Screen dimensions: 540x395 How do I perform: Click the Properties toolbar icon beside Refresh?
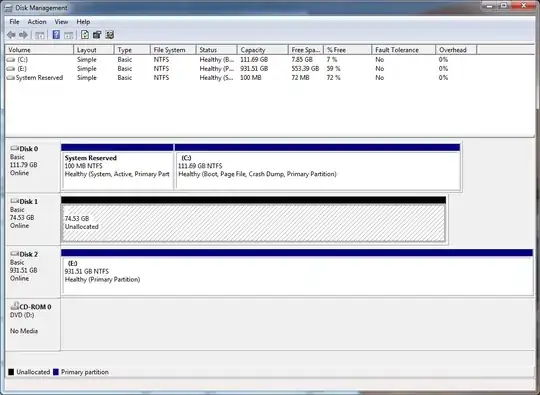coord(97,35)
